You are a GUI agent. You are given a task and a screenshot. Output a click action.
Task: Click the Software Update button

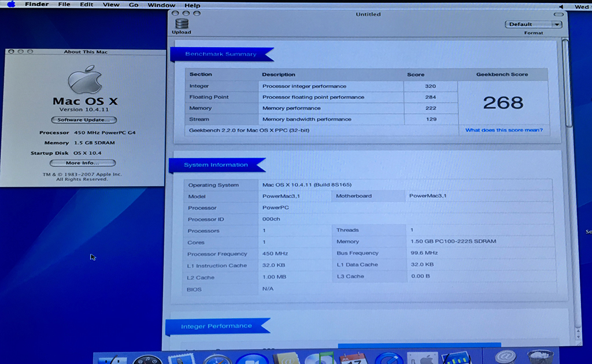pos(84,120)
